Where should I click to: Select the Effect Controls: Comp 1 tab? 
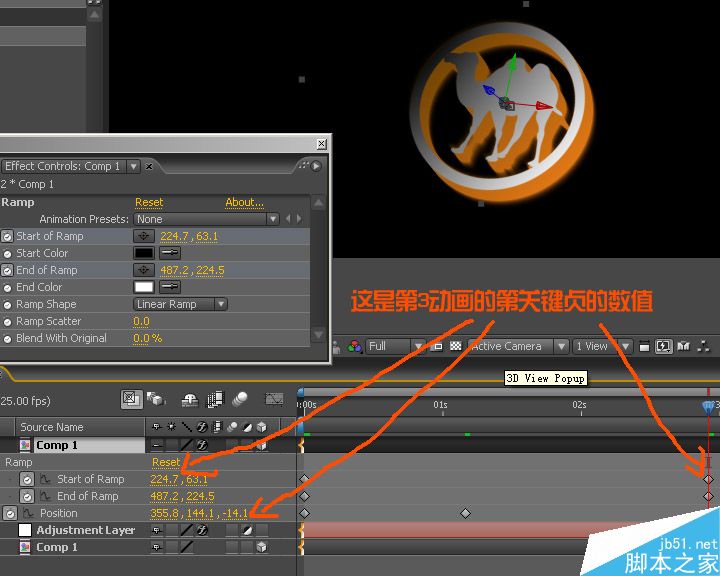(62, 166)
